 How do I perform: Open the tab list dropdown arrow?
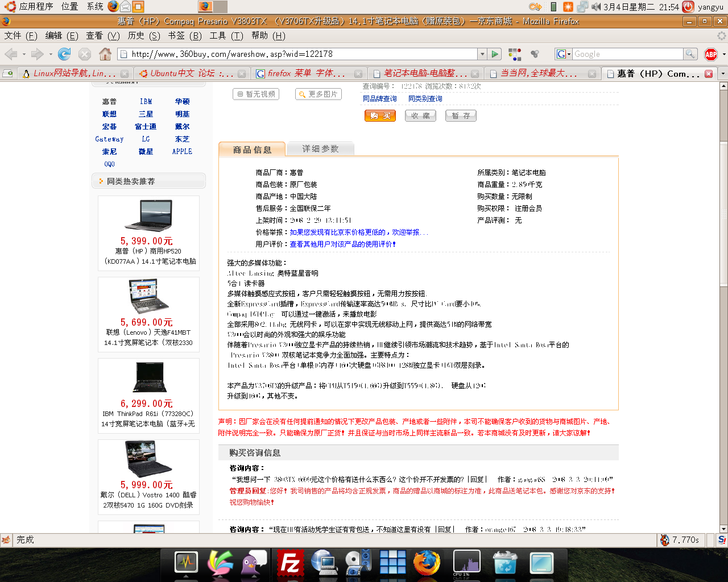click(723, 73)
